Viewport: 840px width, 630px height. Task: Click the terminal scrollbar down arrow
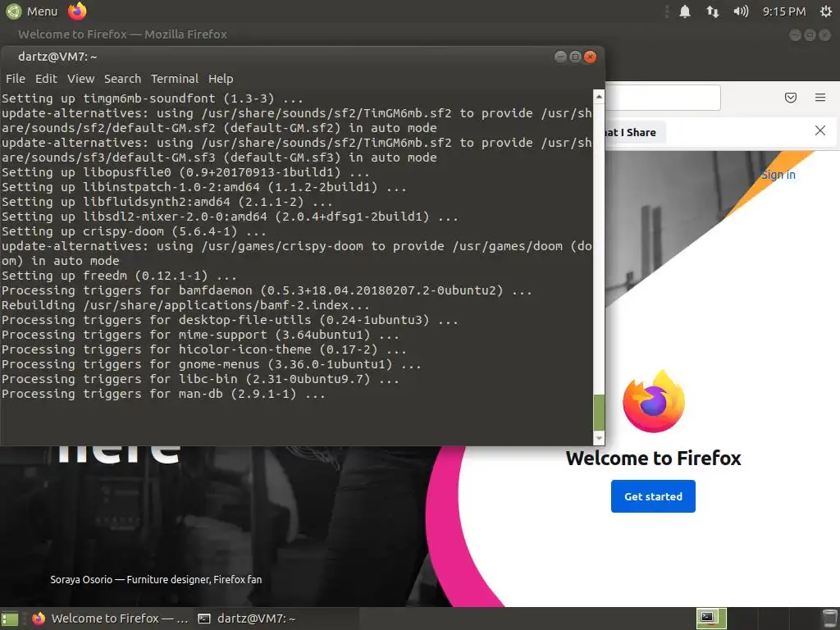(599, 438)
